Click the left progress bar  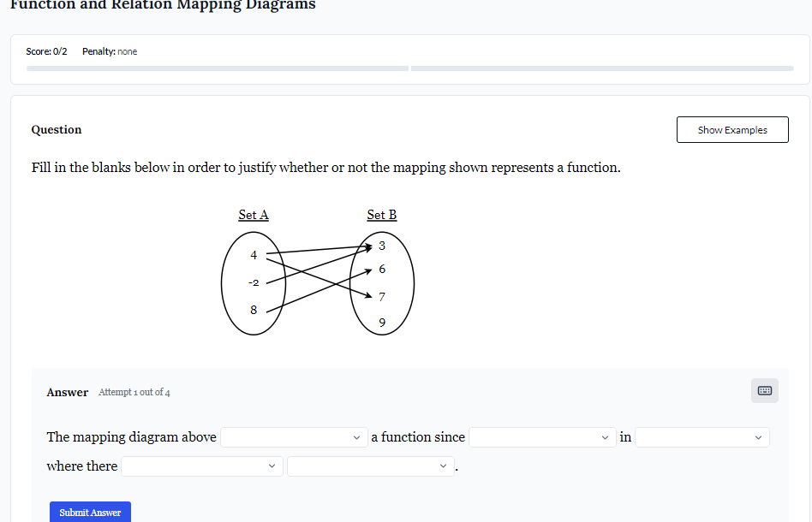click(218, 67)
